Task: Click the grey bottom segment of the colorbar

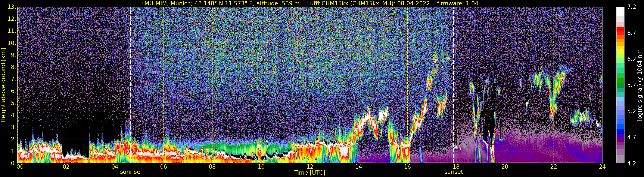Action: pos(620,159)
